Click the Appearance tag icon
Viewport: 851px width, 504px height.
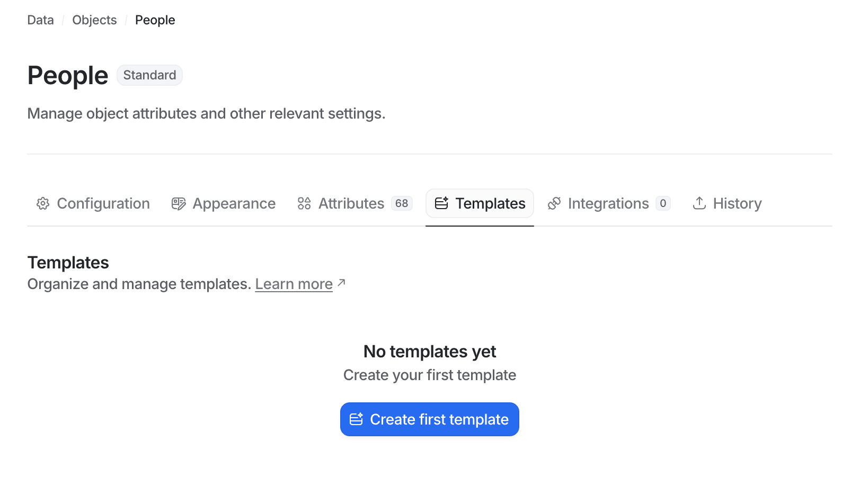(178, 203)
